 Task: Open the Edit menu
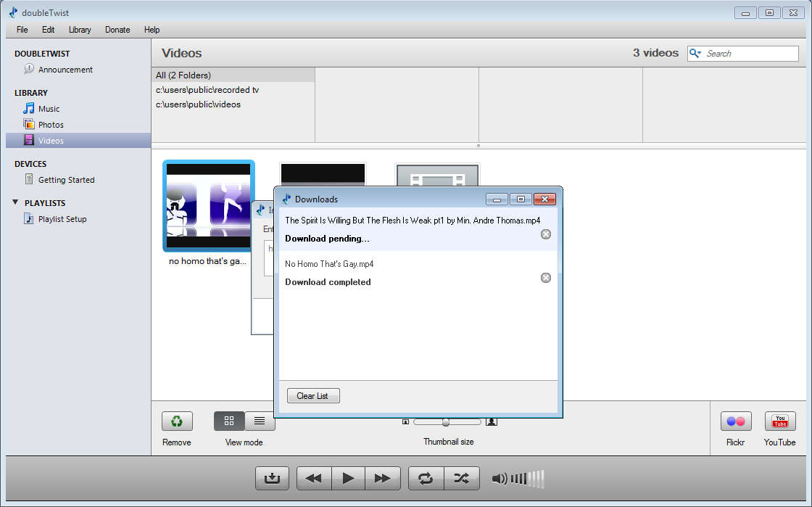pos(48,30)
